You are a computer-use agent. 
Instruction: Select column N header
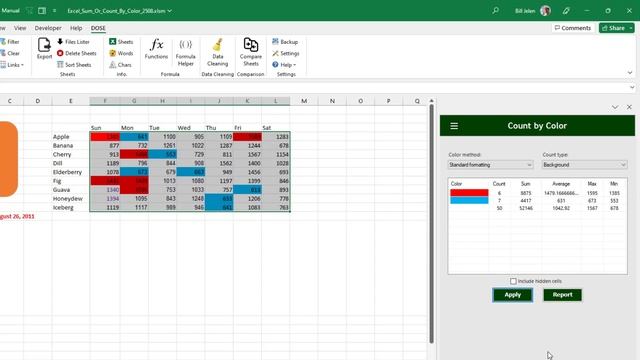tap(332, 101)
